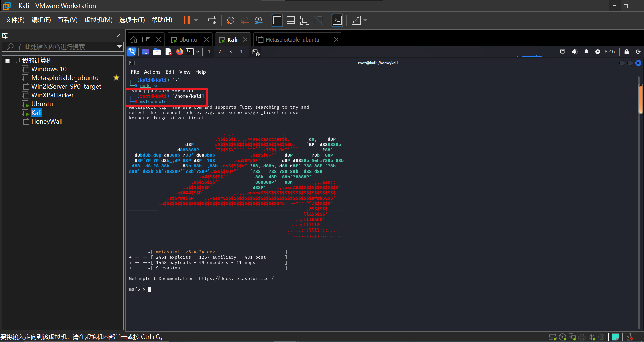Open the power options dropdown beside the pause button
The height and width of the screenshot is (342, 644).
pos(196,20)
